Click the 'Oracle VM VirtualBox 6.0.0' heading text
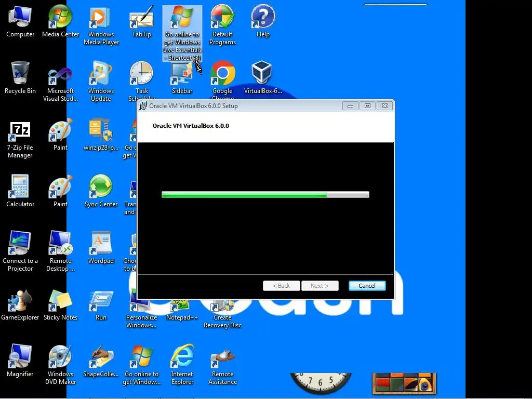The width and height of the screenshot is (532, 399). coord(191,126)
